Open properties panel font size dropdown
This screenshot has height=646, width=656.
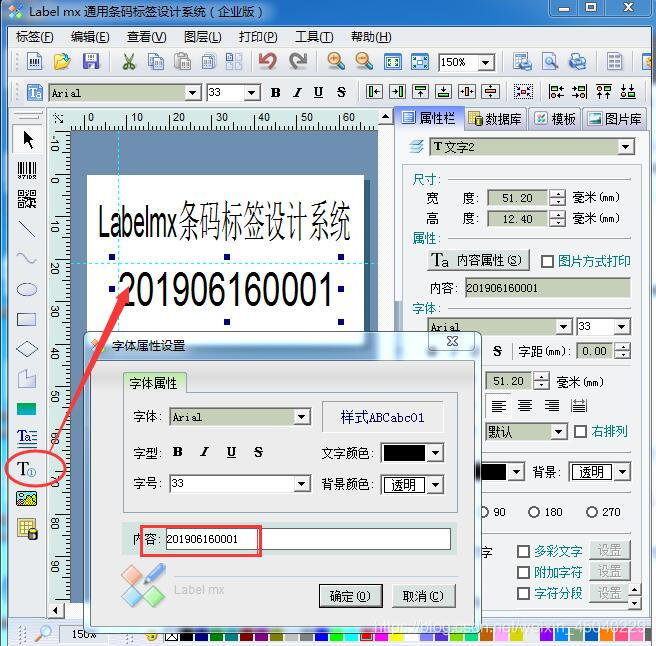622,326
